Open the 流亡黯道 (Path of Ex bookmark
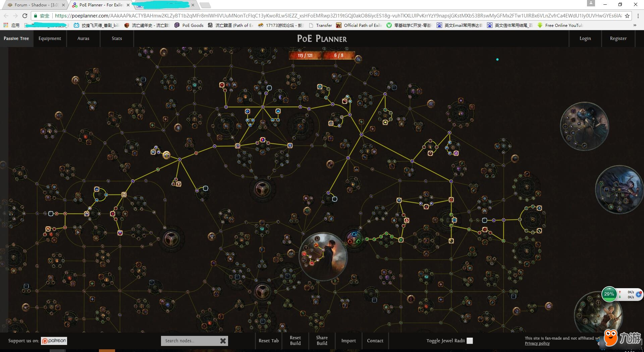This screenshot has width=644, height=352. click(230, 25)
